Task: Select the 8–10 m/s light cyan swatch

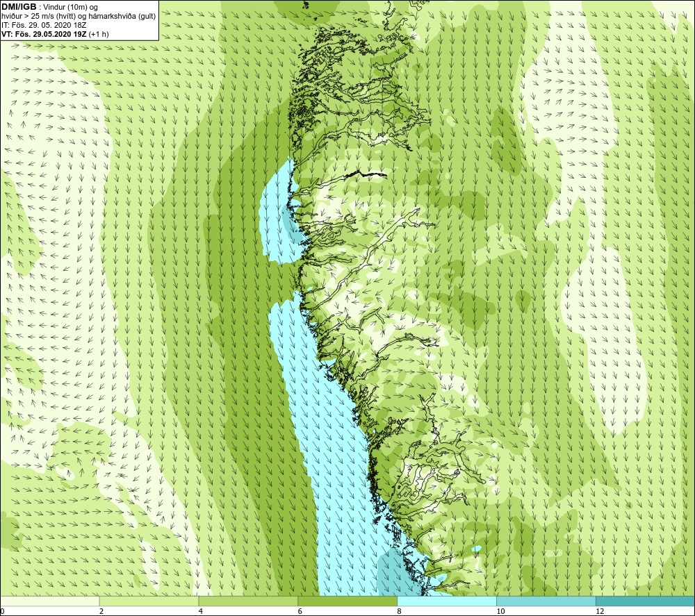Action: [x=447, y=601]
